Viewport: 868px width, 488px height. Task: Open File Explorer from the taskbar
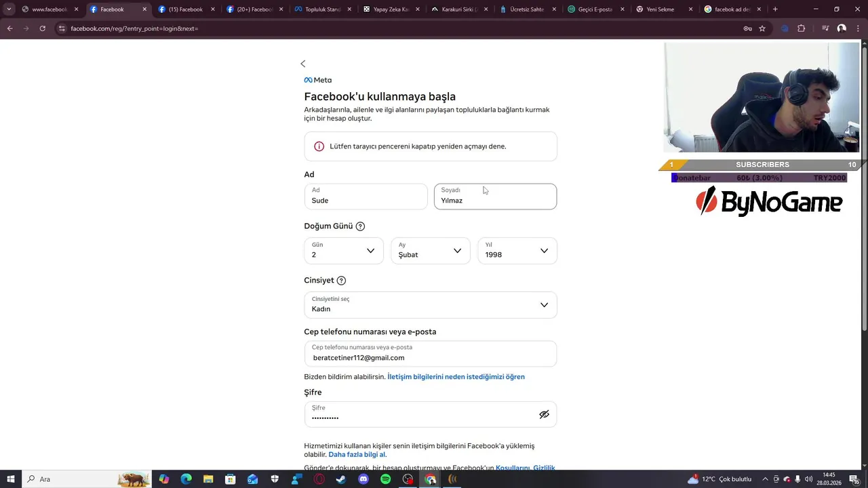tap(208, 479)
